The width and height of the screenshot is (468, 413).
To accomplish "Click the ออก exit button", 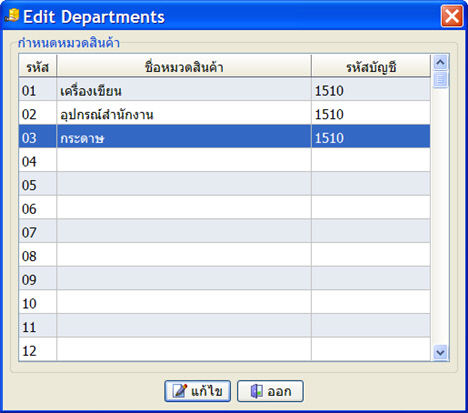I will 270,391.
